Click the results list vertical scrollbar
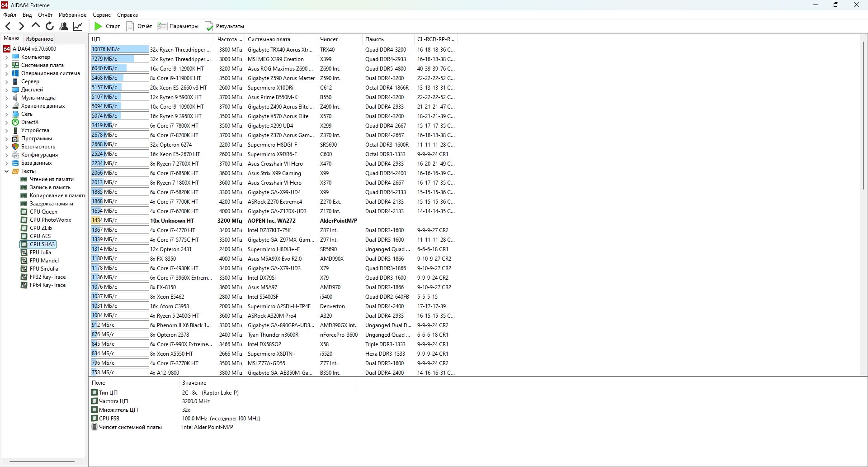 863,115
